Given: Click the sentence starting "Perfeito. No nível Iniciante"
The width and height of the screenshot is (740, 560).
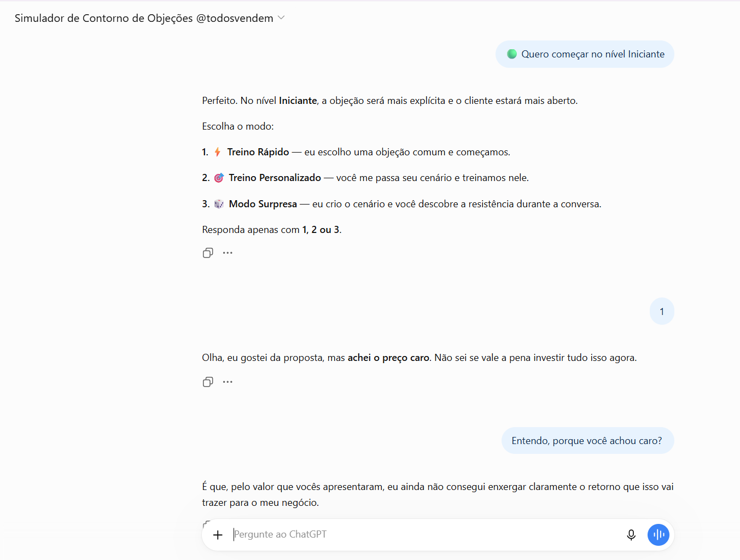Looking at the screenshot, I should [390, 101].
